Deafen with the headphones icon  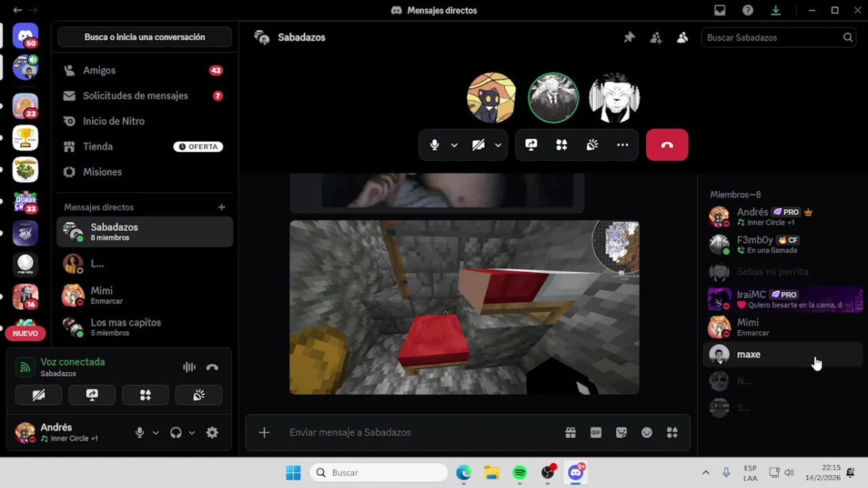coord(176,432)
